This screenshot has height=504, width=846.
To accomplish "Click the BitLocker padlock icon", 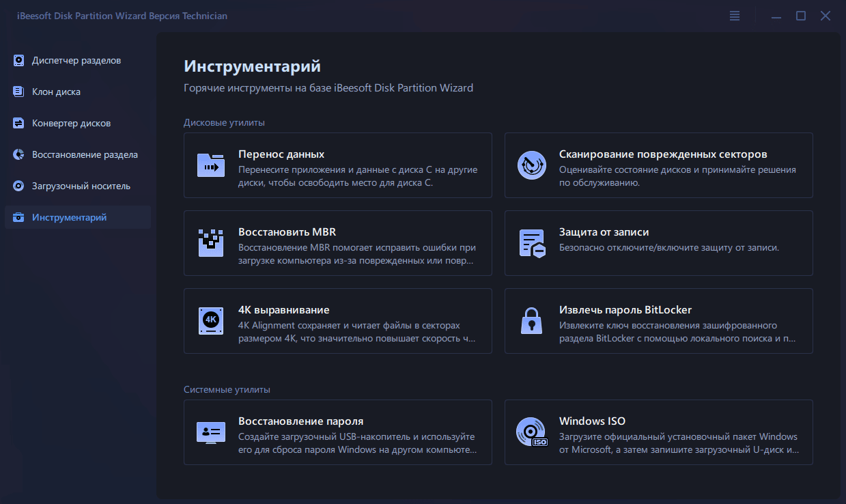I will tap(531, 321).
